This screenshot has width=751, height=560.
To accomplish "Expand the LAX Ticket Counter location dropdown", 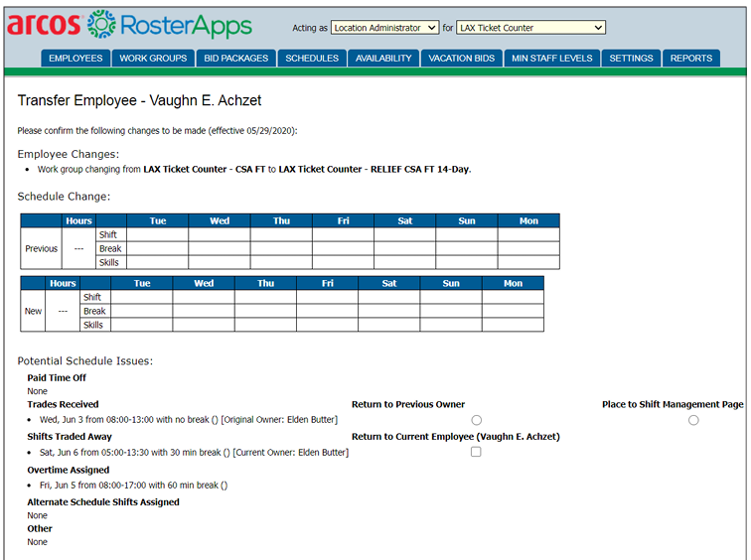I will click(x=530, y=28).
